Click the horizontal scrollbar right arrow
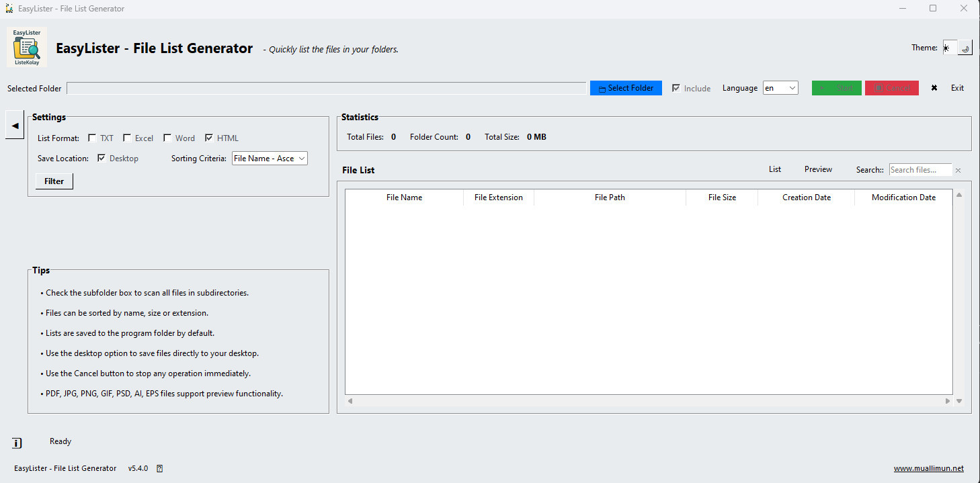This screenshot has height=483, width=980. [x=948, y=401]
